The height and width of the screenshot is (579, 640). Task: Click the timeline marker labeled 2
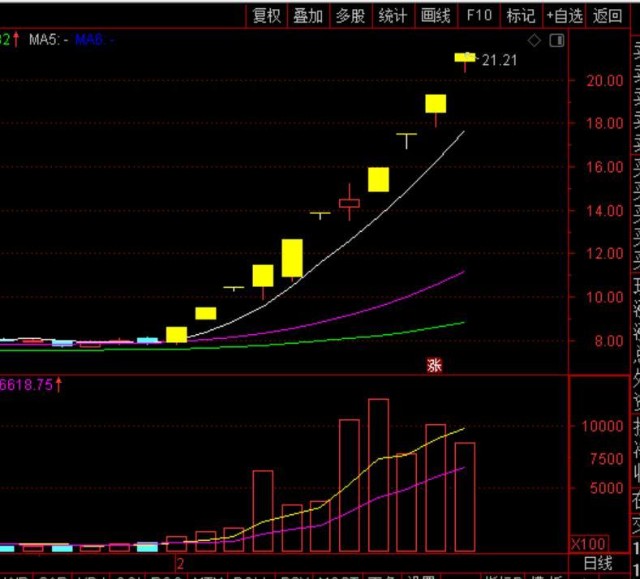(x=180, y=564)
